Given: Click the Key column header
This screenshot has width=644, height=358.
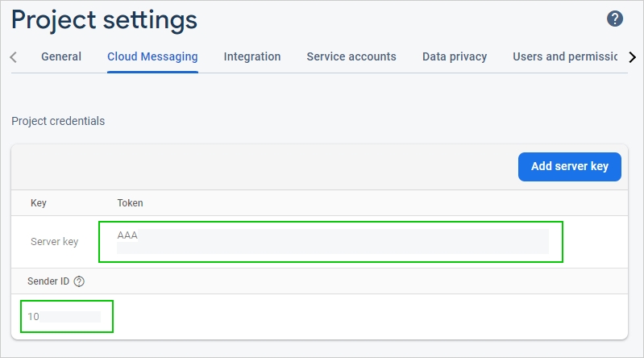Looking at the screenshot, I should (x=39, y=203).
